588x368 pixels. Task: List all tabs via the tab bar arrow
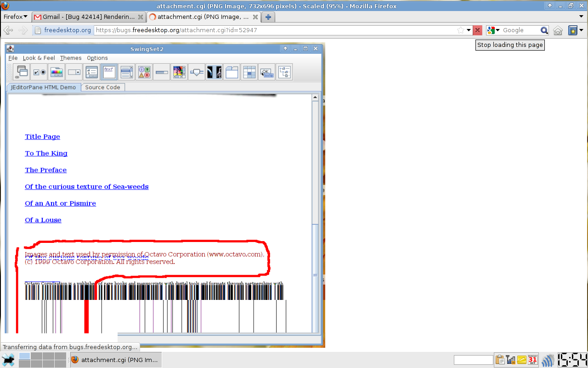pyautogui.click(x=581, y=17)
